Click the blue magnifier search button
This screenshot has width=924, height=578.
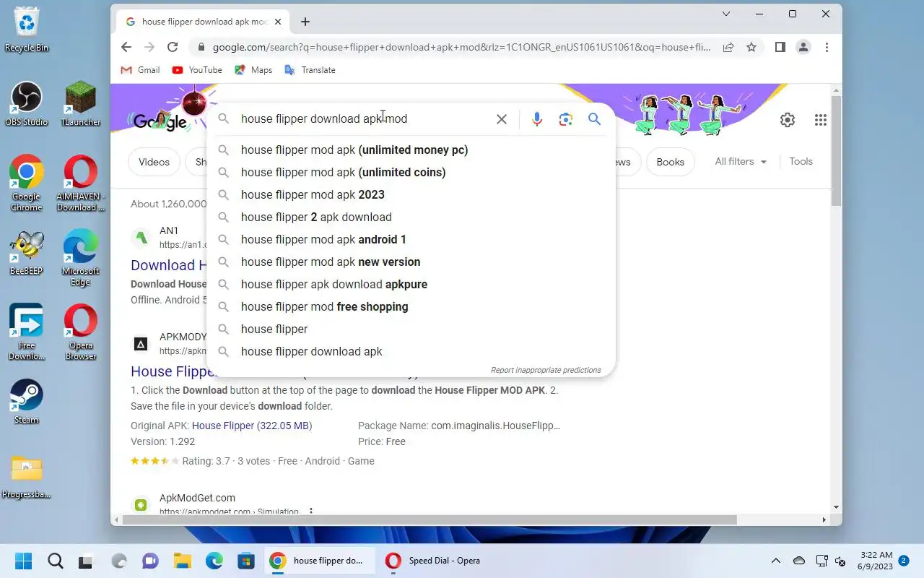(594, 119)
